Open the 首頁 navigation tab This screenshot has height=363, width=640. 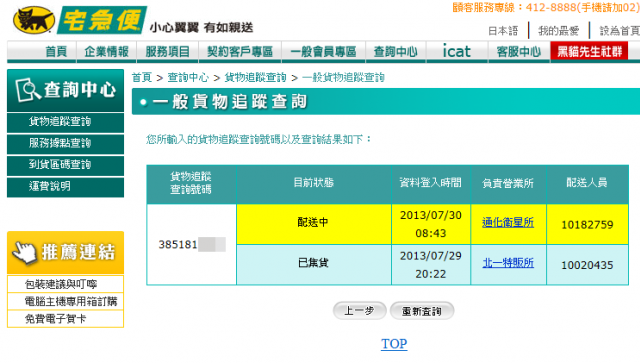(x=56, y=52)
